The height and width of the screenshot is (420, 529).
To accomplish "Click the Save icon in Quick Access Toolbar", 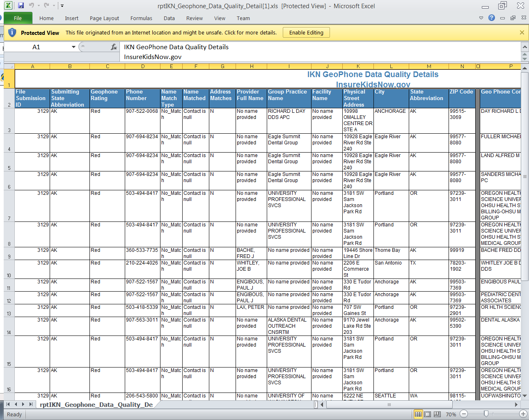I will 21,6.
